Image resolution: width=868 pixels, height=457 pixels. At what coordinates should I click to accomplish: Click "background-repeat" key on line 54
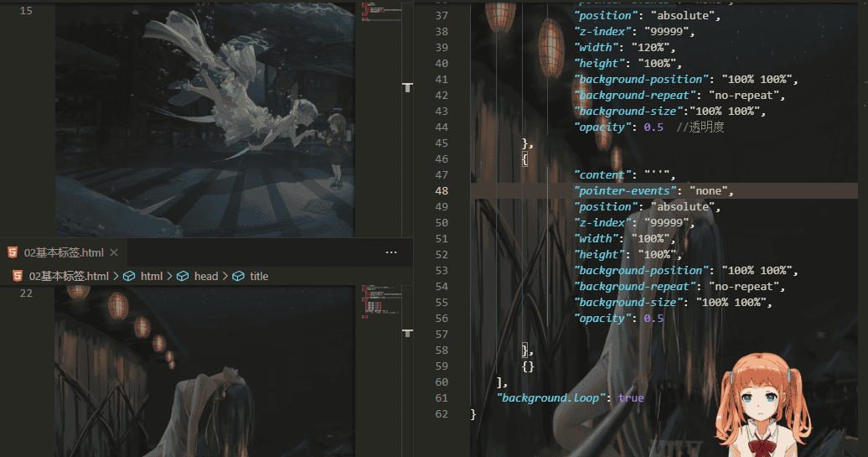pos(634,287)
